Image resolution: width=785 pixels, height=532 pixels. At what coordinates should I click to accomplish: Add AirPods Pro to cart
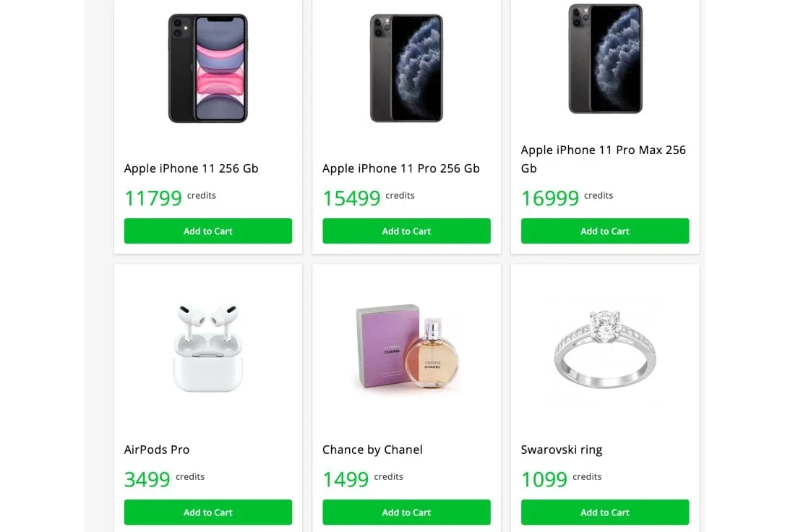pos(208,512)
